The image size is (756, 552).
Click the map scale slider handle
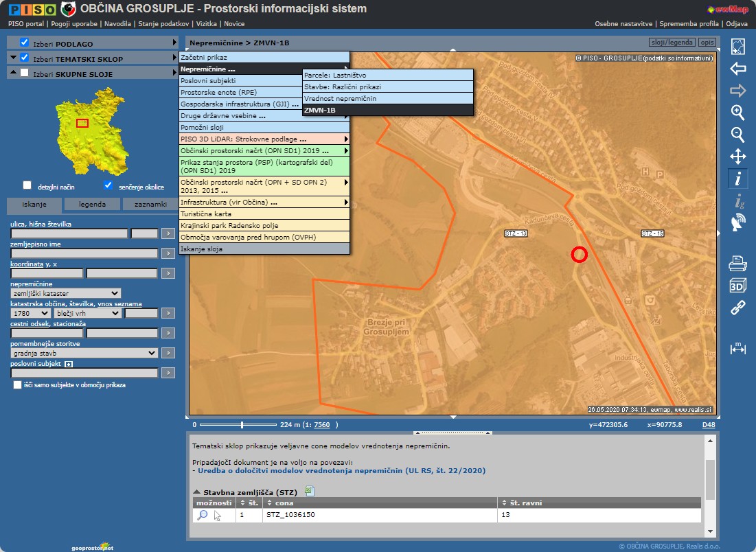click(x=242, y=425)
